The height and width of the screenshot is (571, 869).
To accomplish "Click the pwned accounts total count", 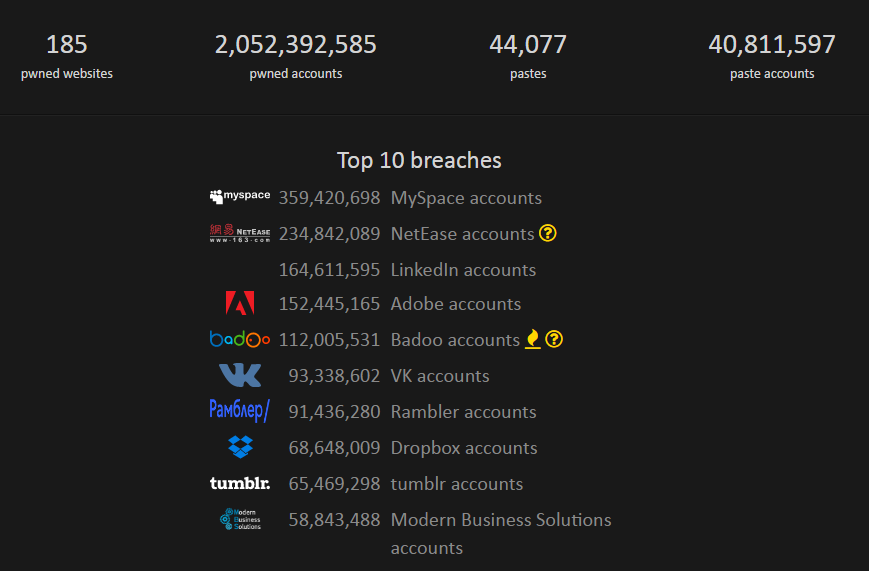I will coord(296,45).
